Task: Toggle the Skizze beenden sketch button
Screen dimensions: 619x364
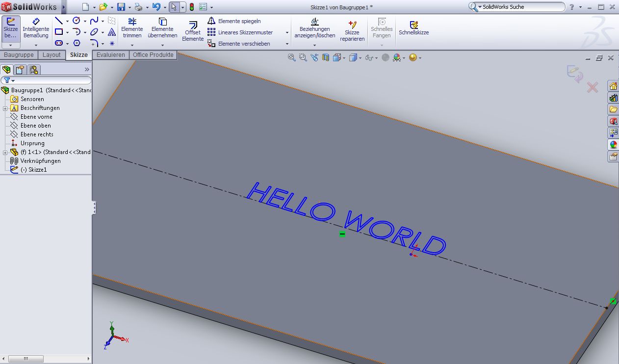Action: 11,28
